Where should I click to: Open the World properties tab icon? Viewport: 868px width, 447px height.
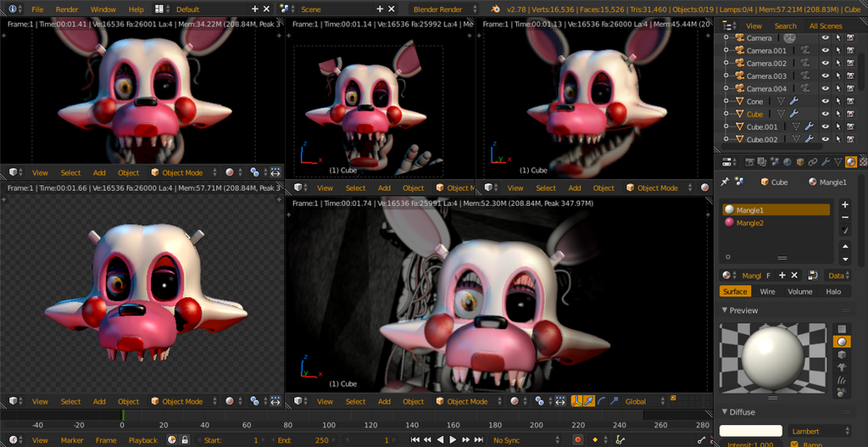tap(787, 162)
